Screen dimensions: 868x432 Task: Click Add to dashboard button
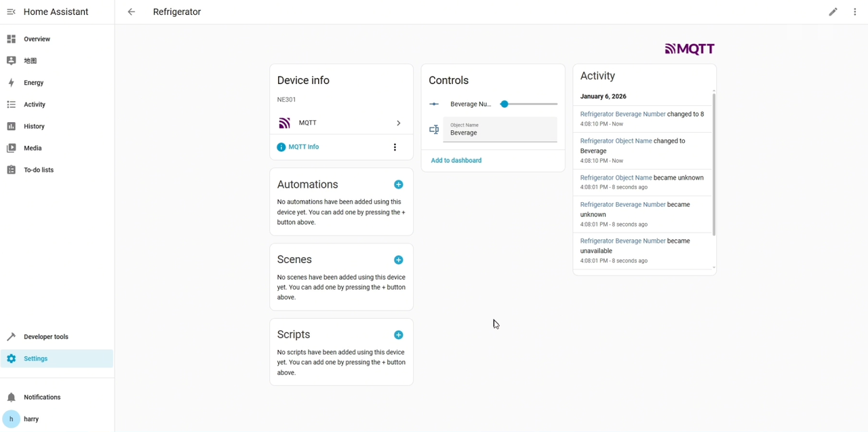point(456,161)
